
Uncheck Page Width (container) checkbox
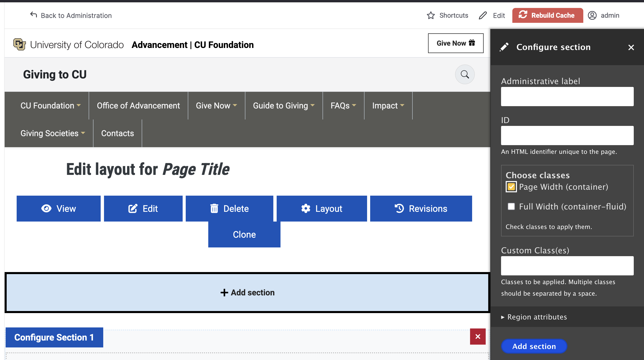(x=511, y=187)
